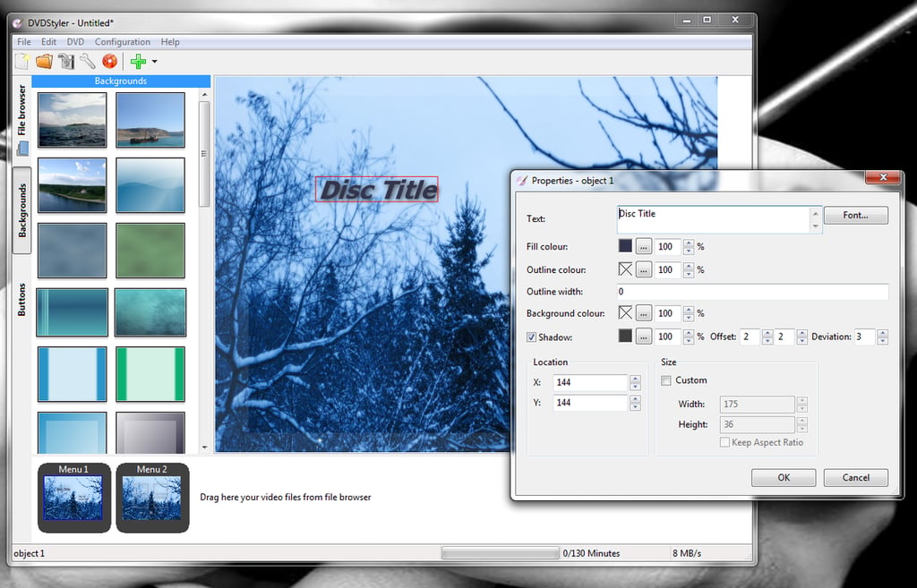This screenshot has width=917, height=588.
Task: Click the New project toolbar icon
Action: point(22,62)
